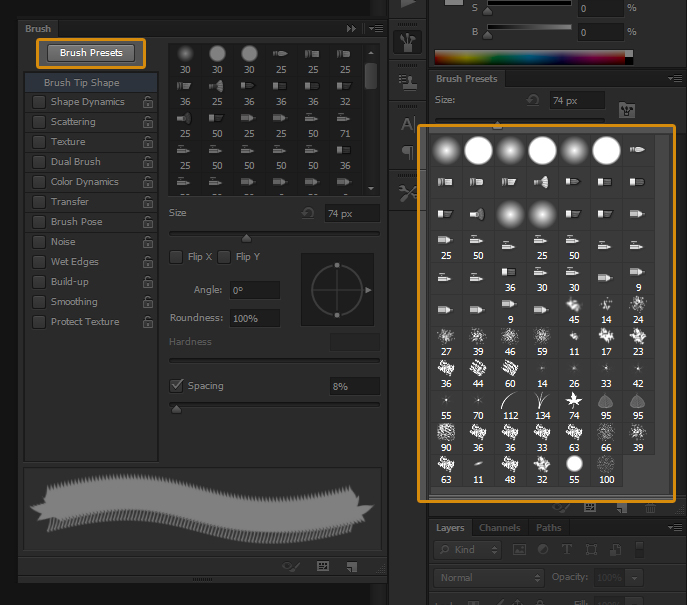Open the Brush Presets panel menu
The image size is (687, 605).
click(675, 78)
